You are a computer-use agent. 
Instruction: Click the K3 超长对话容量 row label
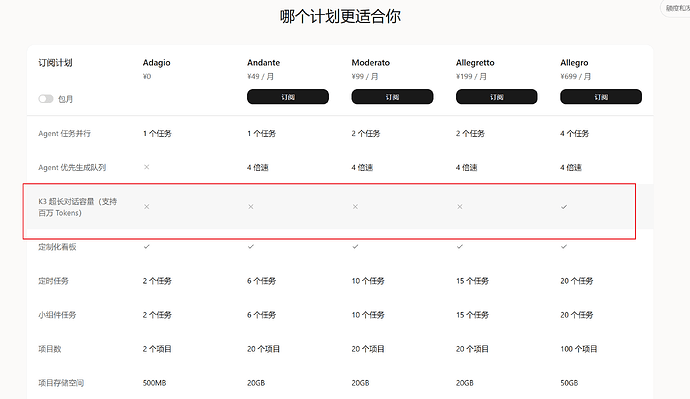pyautogui.click(x=77, y=207)
